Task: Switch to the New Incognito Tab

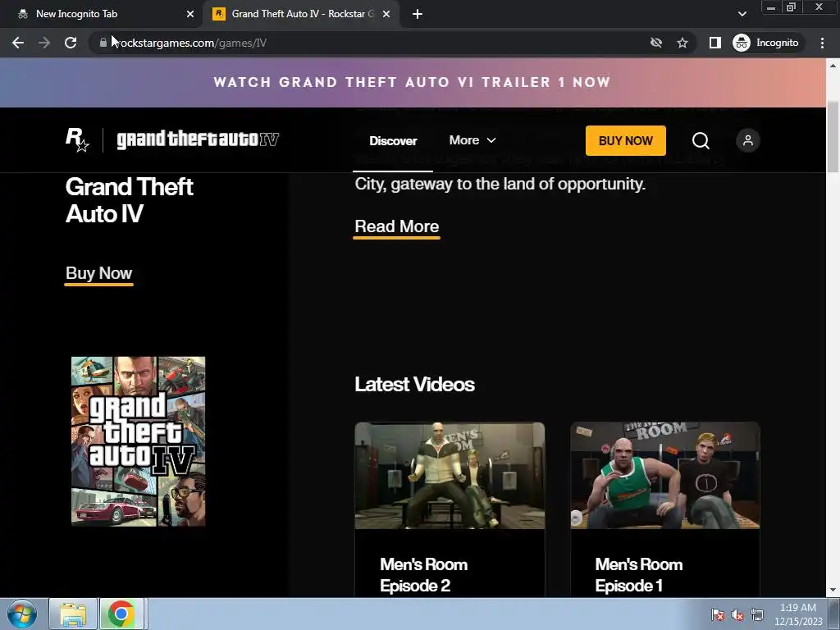Action: [x=102, y=14]
